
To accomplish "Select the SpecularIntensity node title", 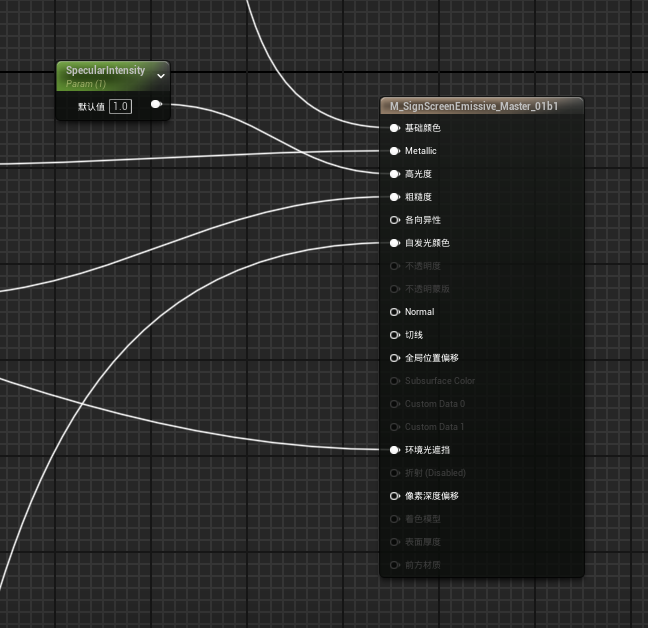I will 105,70.
